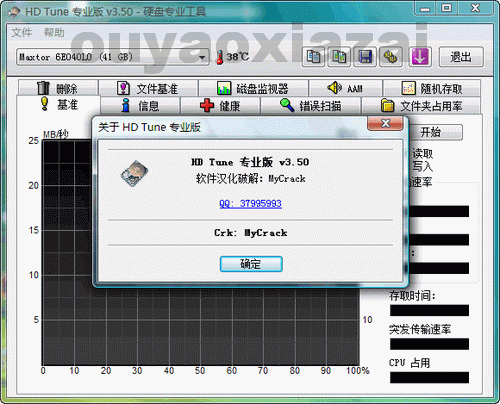Select the 读取 read option
Viewport: 500px width, 404px height.
423,154
